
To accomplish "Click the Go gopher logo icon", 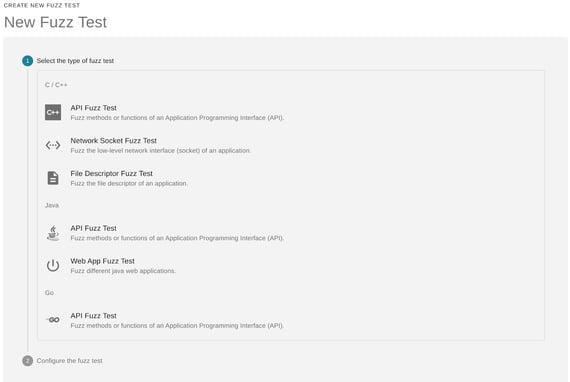I will [x=53, y=320].
